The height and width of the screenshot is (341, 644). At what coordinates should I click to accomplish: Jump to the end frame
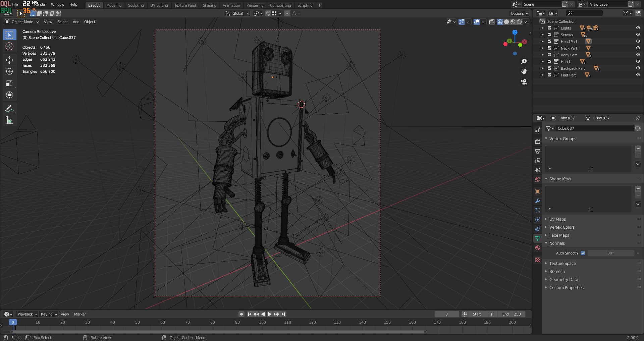pos(283,314)
